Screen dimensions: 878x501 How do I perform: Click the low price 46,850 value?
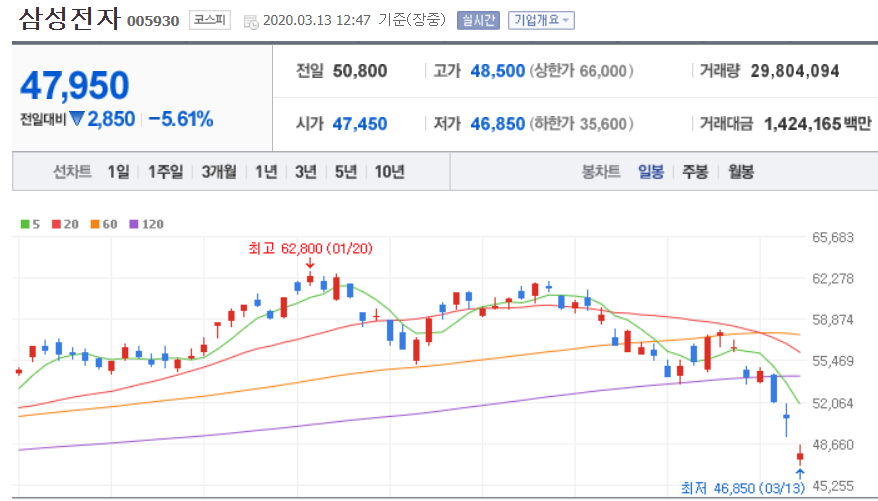[x=497, y=124]
